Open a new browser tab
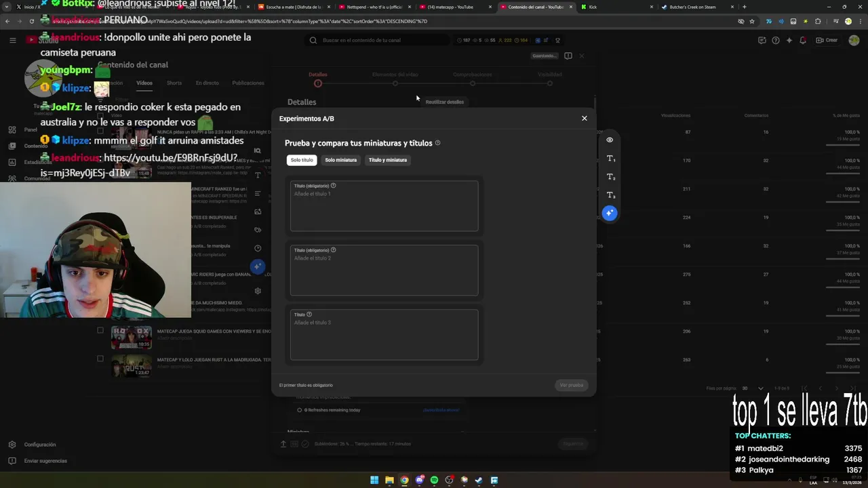 coord(745,7)
